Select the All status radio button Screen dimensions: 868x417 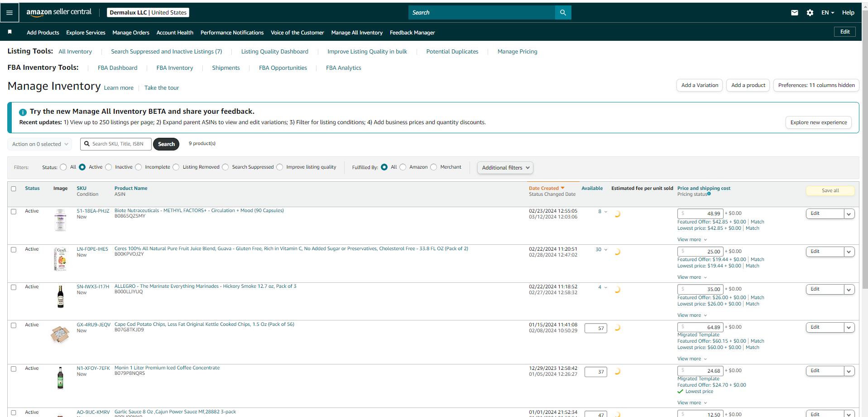point(63,167)
